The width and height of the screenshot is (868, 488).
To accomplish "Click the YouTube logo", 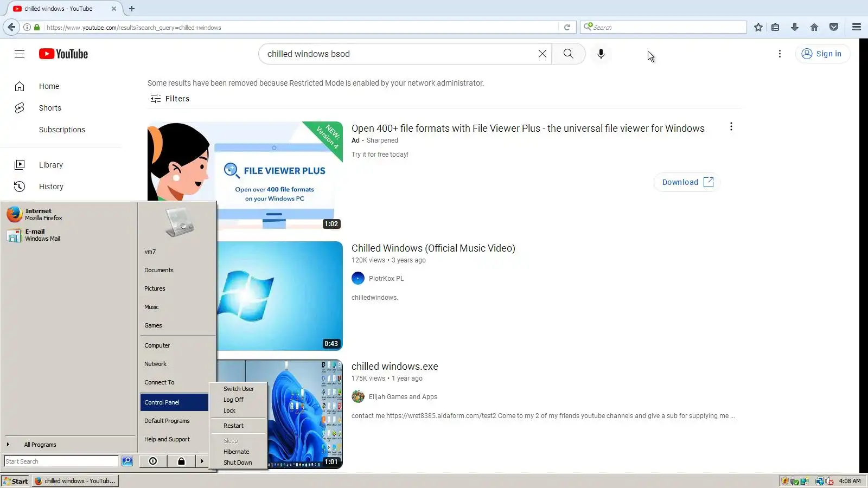I will click(63, 54).
